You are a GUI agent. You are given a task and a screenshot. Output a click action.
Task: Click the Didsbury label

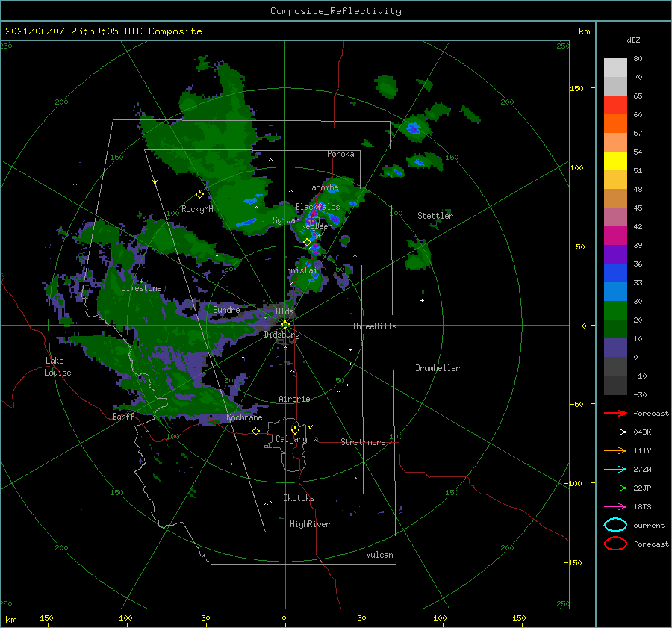(x=281, y=335)
